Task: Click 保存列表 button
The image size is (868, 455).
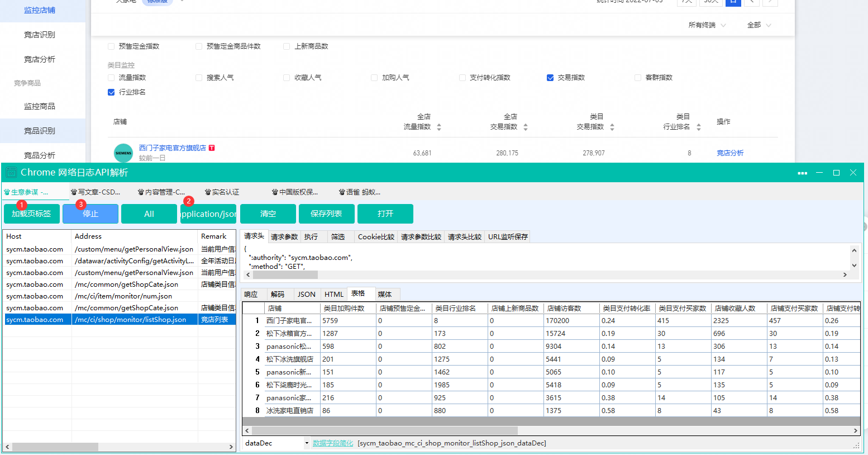Action: coord(327,214)
